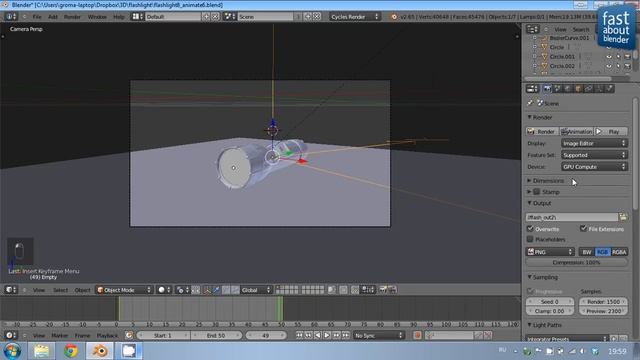Open the pivot point selector

(x=182, y=290)
